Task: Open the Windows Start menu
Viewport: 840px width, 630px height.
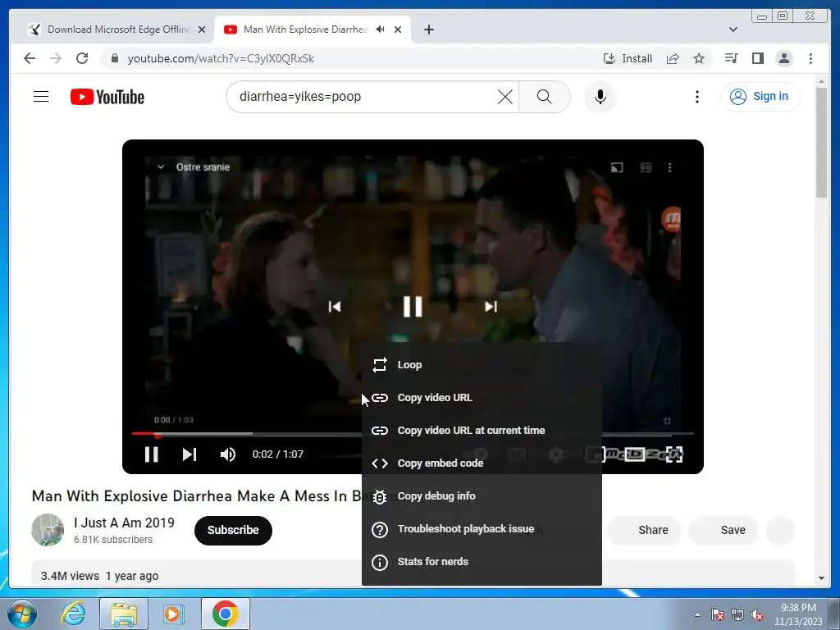Action: 22,614
